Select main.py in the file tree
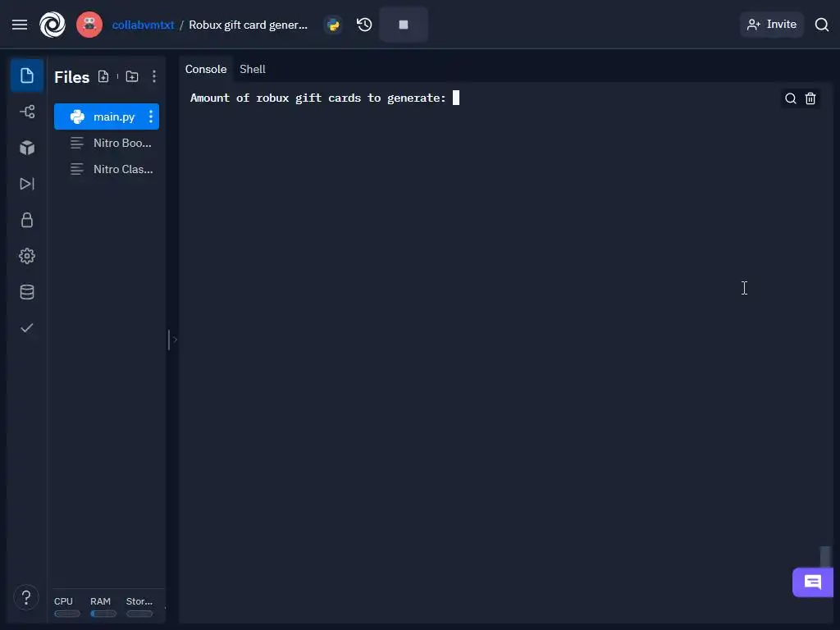This screenshot has height=630, width=840. [x=107, y=116]
